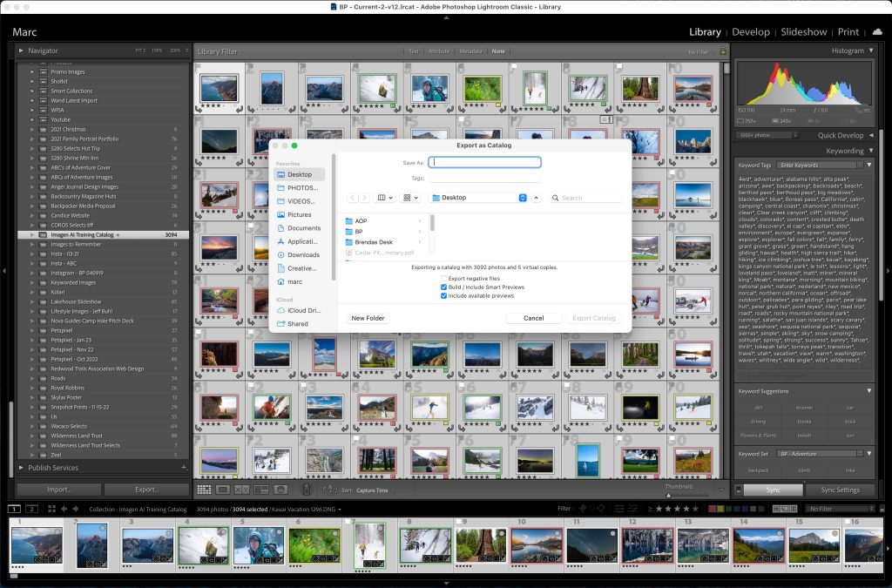Image resolution: width=892 pixels, height=588 pixels.
Task: Switch to the Develop module
Action: 750,32
